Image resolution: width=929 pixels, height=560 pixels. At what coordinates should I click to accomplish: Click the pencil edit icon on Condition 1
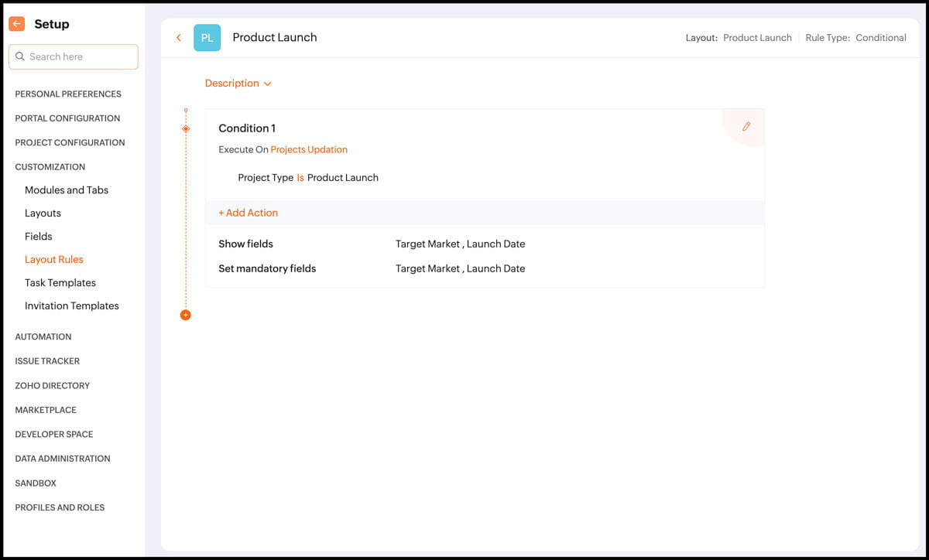tap(746, 126)
